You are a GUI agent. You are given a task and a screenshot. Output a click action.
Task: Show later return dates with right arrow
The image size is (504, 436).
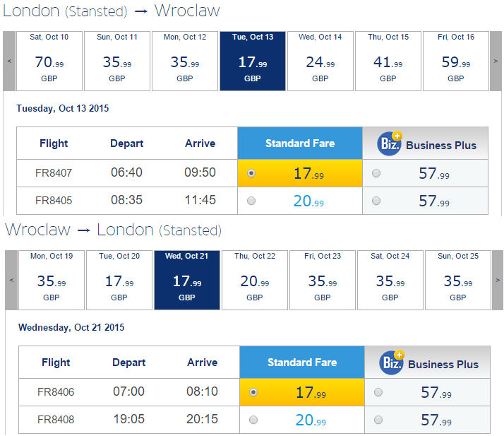tap(498, 281)
